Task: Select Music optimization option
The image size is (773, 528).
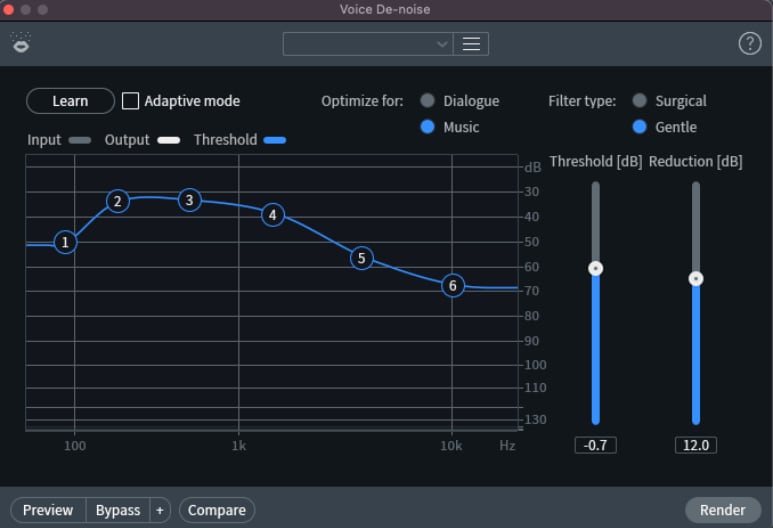Action: (427, 127)
